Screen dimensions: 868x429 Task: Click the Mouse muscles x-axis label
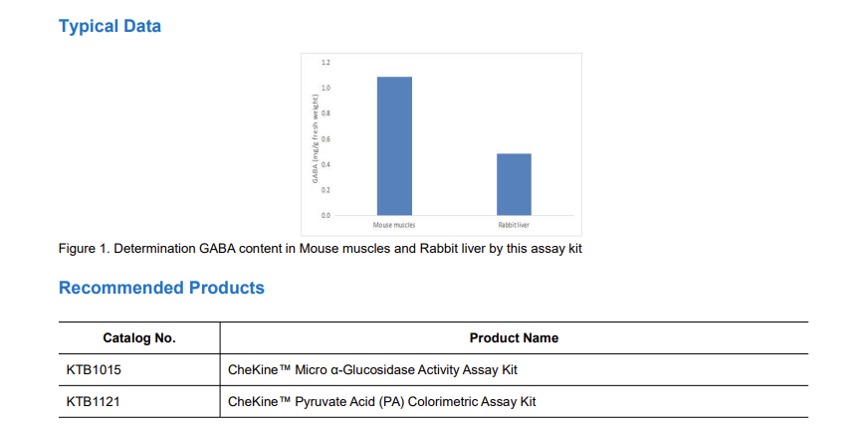coord(394,226)
